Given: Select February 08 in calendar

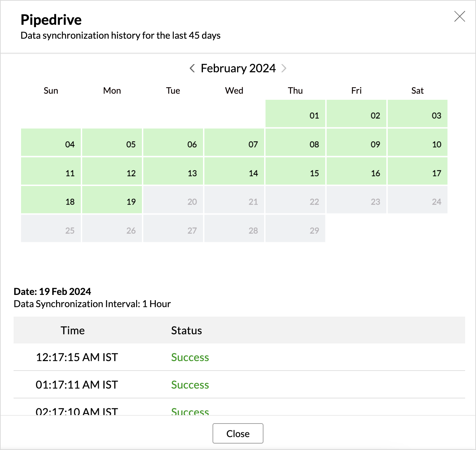Looking at the screenshot, I should point(295,142).
